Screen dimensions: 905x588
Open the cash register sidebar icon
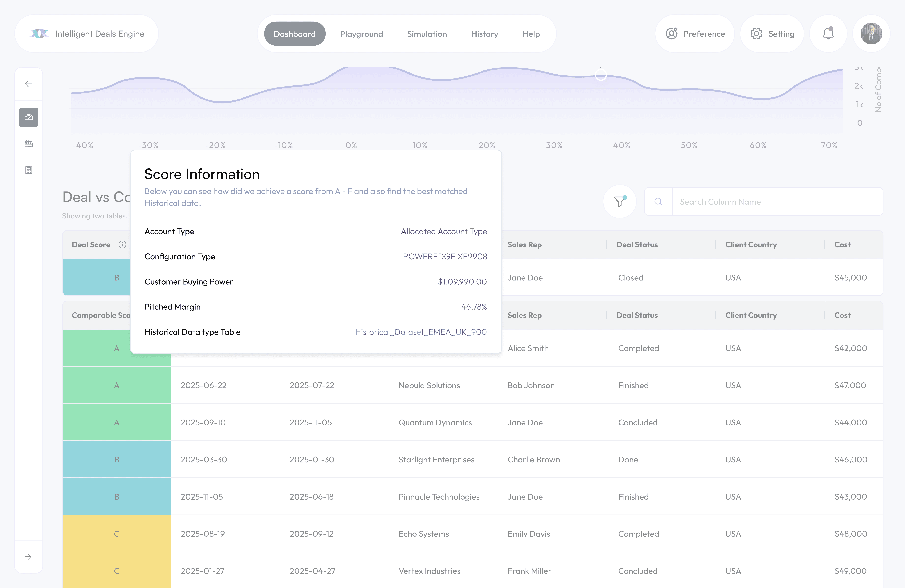29,143
